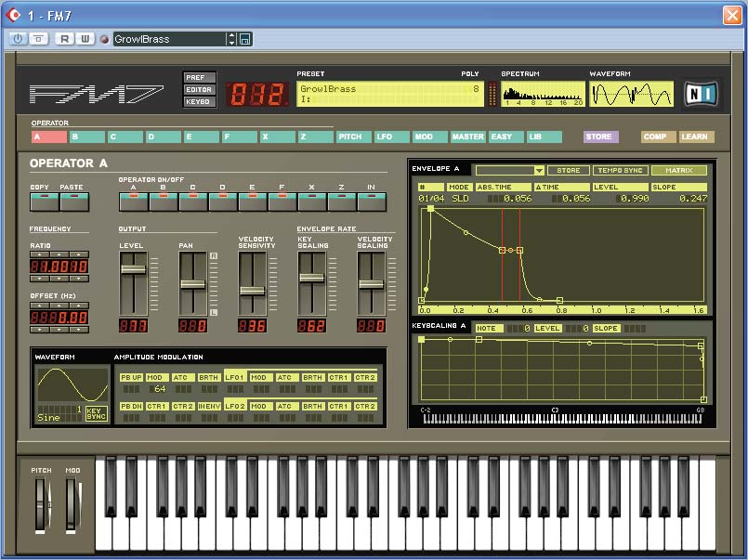
Task: Click the toolbar icon right of power
Action: pyautogui.click(x=39, y=39)
